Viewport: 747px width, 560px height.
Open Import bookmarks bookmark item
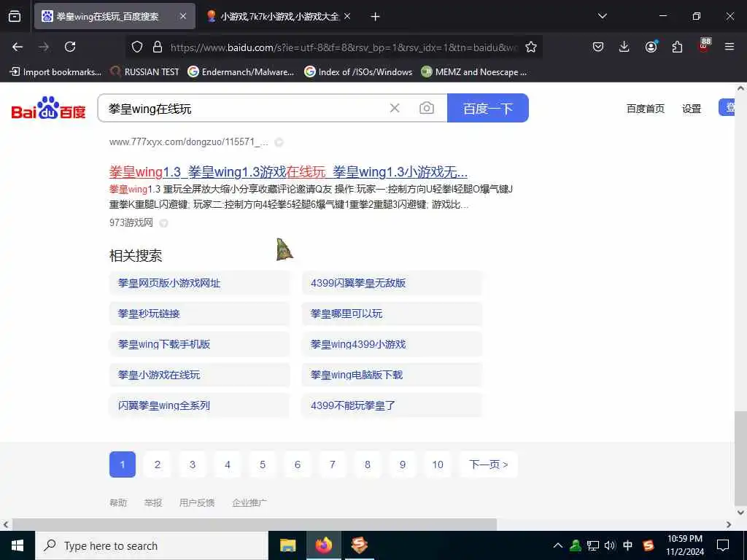coord(55,72)
